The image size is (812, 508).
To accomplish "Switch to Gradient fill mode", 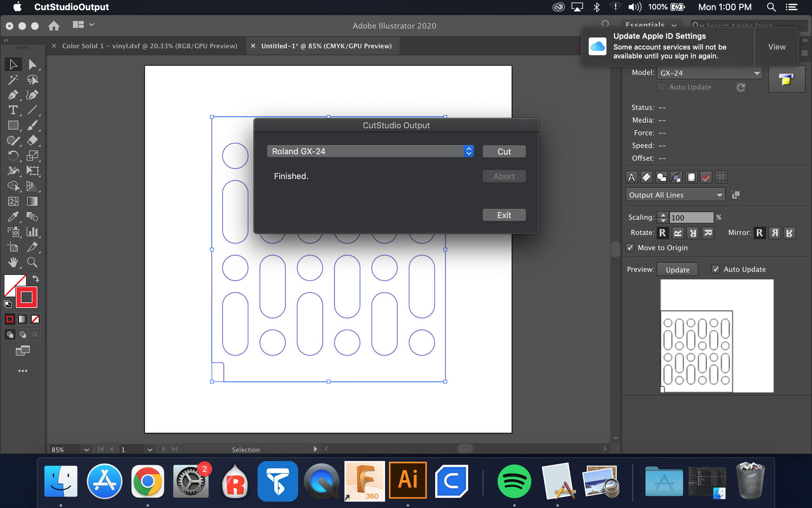I will point(22,319).
